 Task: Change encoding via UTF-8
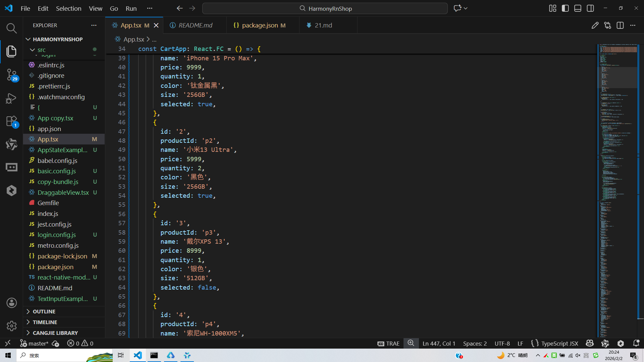pos(502,343)
